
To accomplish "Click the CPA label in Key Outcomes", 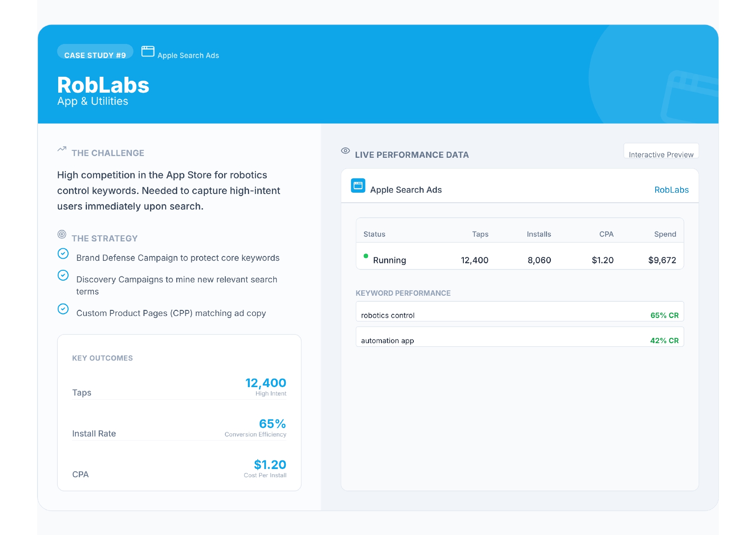I will coord(81,475).
